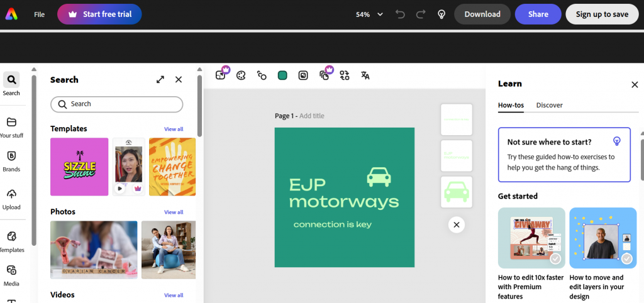Click the translate icon in toolbar

click(365, 75)
